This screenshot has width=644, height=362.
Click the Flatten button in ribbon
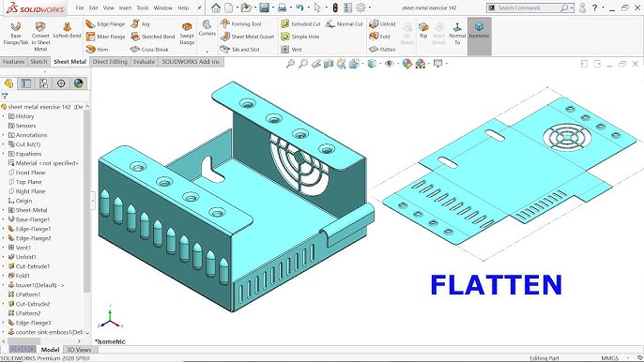[x=382, y=50]
